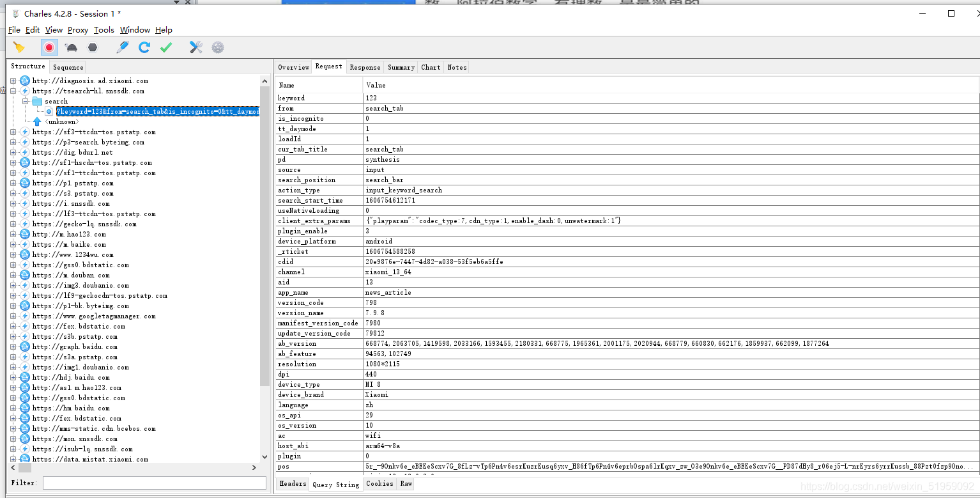Image resolution: width=980 pixels, height=498 pixels.
Task: Open the Proxy menu
Action: pyautogui.click(x=78, y=30)
